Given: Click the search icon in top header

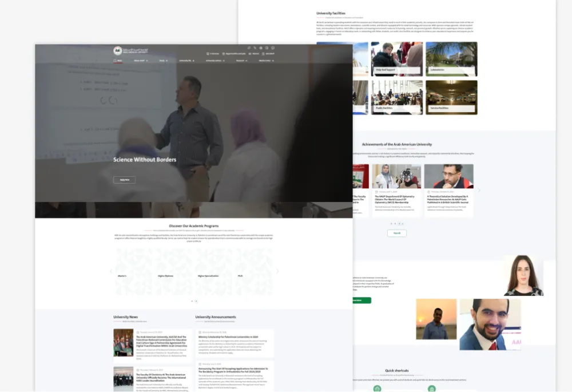Looking at the screenshot, I should (249, 47).
